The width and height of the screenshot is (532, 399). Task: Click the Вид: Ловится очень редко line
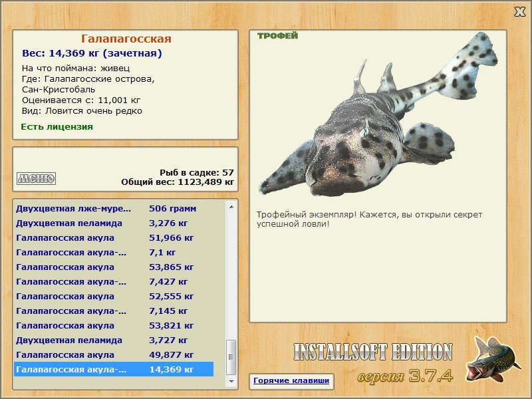tap(82, 111)
